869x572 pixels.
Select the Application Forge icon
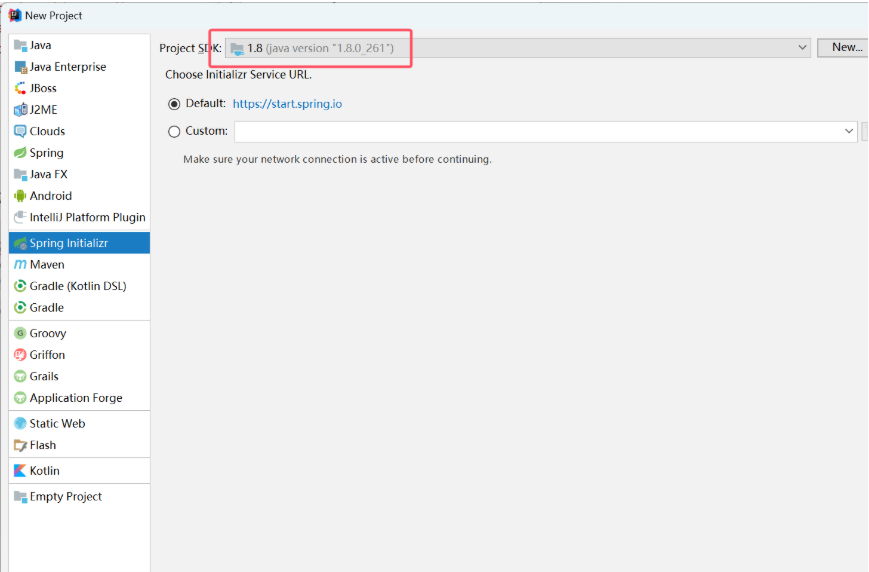(x=21, y=398)
